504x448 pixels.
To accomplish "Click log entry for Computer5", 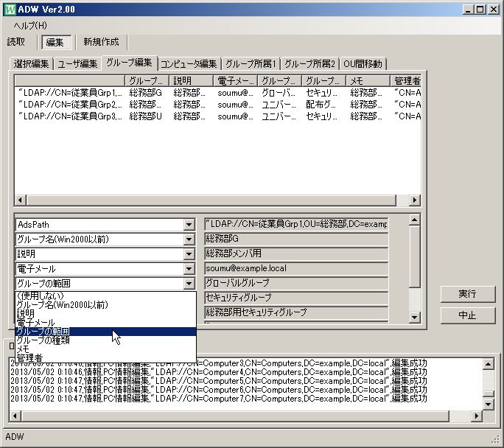I will (x=219, y=381).
